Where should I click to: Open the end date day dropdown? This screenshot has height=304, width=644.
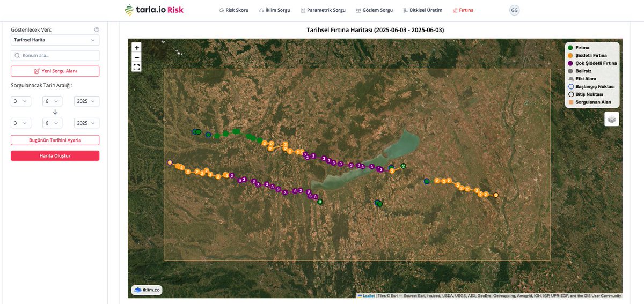tap(21, 123)
